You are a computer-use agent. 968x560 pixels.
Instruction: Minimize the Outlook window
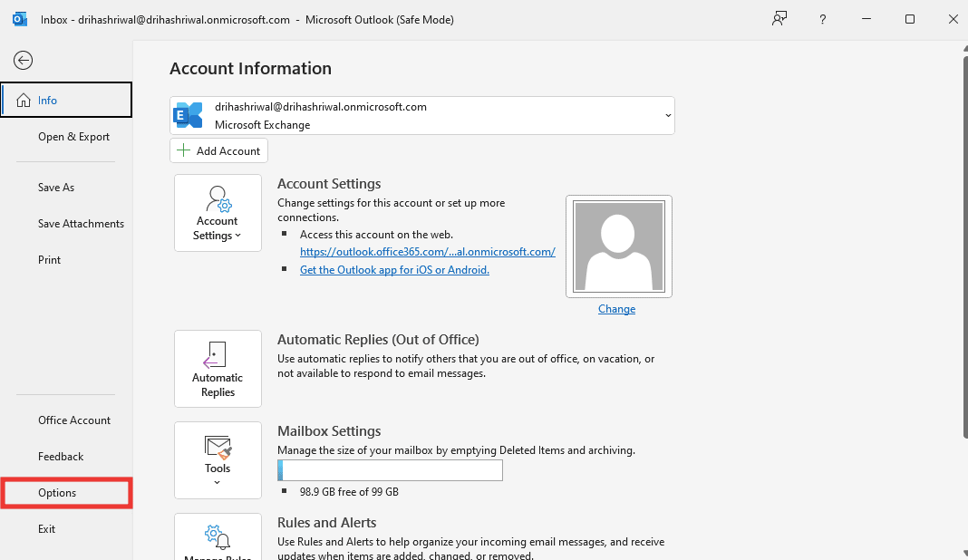click(x=866, y=19)
